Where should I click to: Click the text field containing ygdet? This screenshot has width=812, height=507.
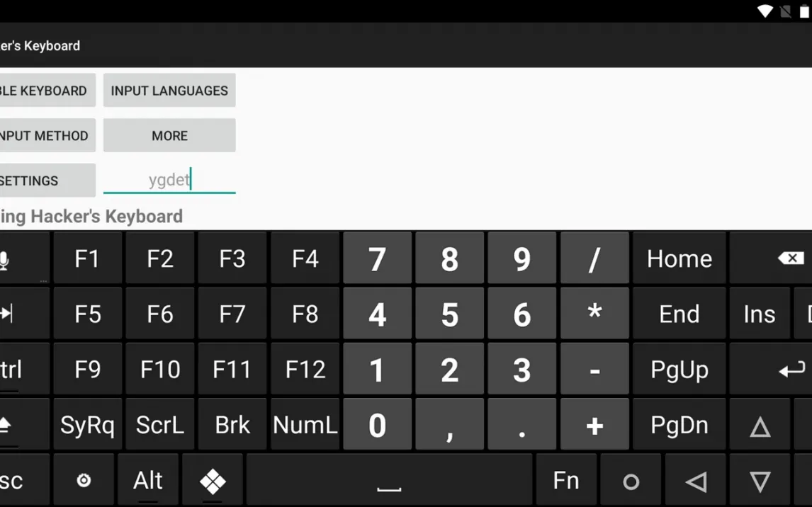pos(169,180)
